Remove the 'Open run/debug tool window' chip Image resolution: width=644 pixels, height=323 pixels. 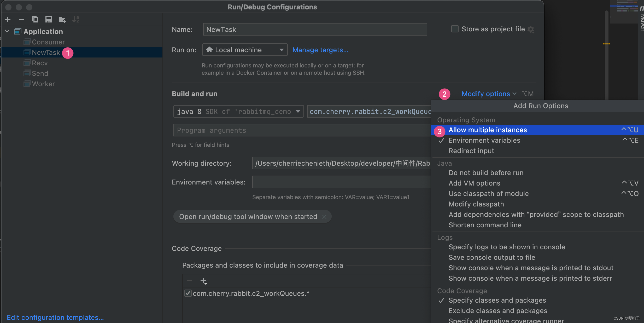[x=324, y=217]
